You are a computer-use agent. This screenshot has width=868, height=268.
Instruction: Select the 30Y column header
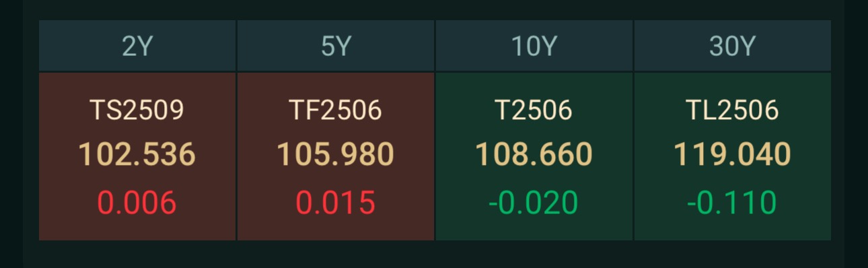[733, 46]
